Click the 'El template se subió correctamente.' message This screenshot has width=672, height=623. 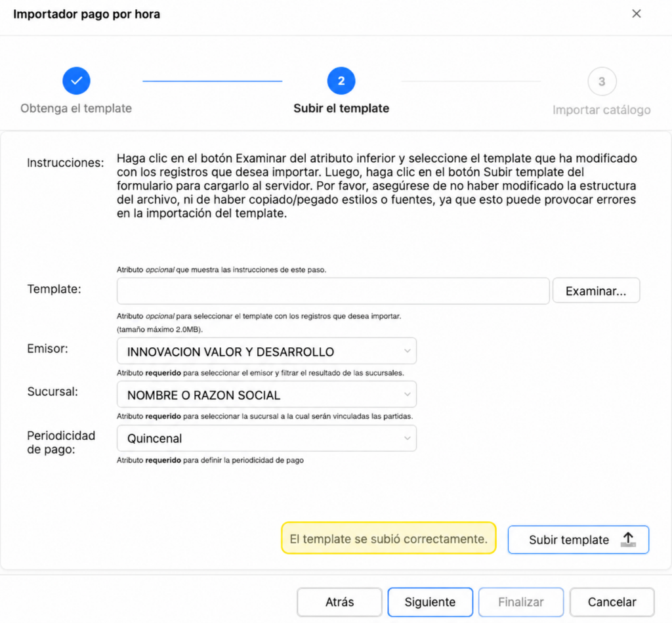[x=388, y=538]
